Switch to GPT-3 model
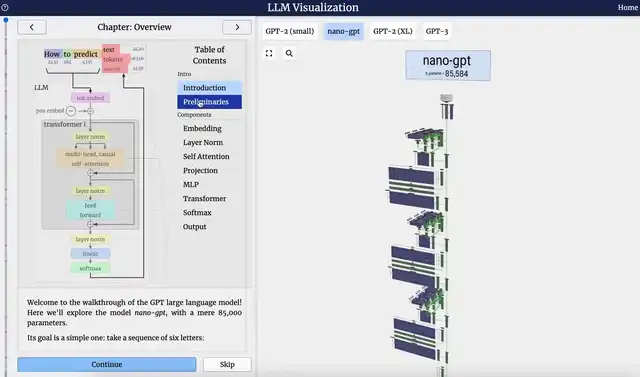The image size is (640, 377). click(x=437, y=31)
